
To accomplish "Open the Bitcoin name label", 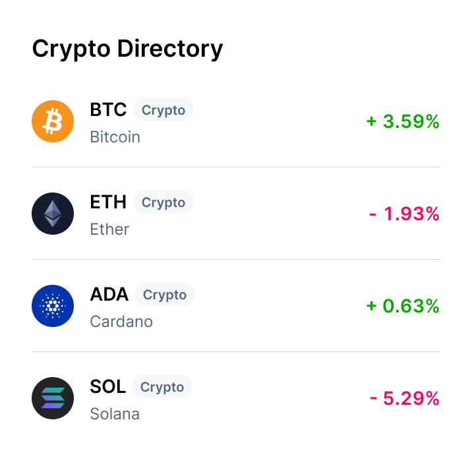I will pyautogui.click(x=115, y=137).
